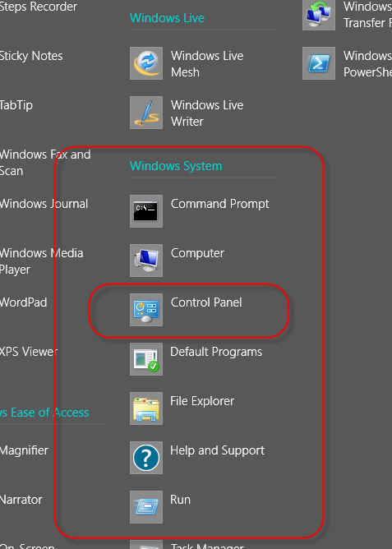
Task: Open Windows Media Player entry
Action: [41, 261]
